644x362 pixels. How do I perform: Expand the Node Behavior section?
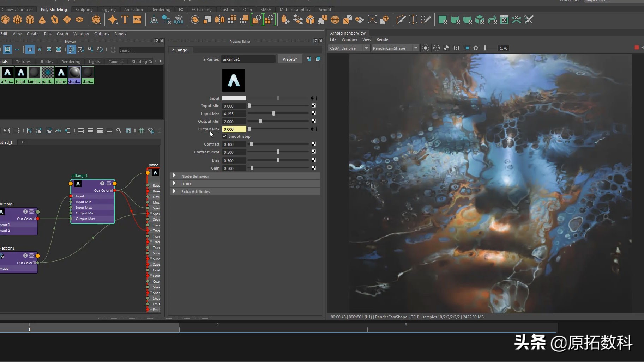coord(195,176)
